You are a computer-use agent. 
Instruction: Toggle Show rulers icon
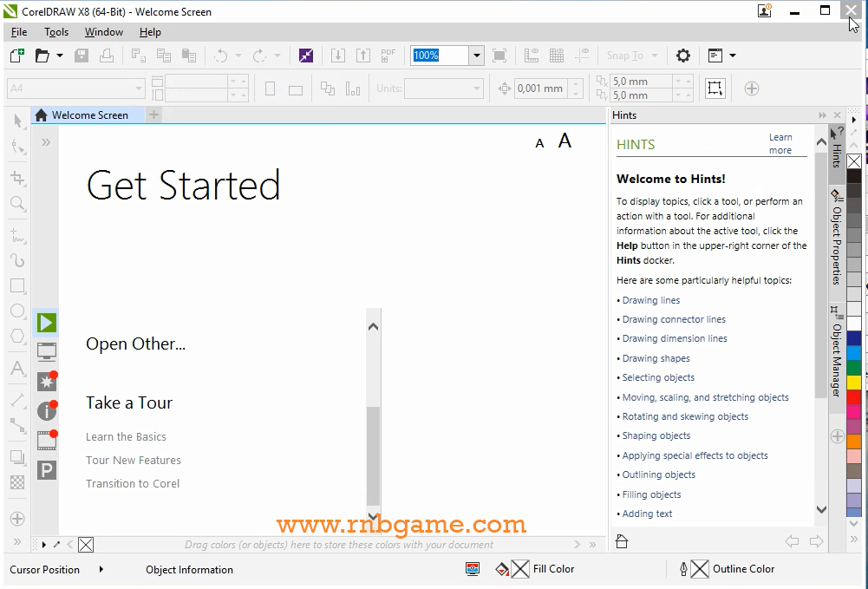point(532,56)
